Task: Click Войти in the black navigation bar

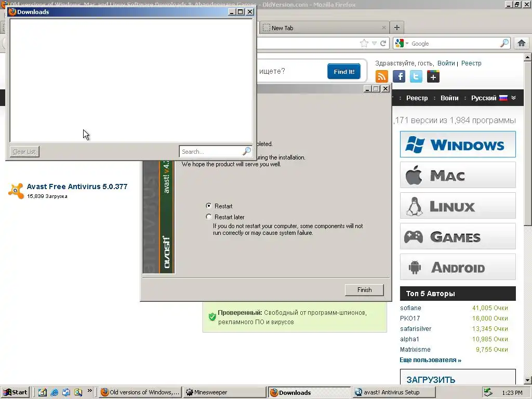Action: [449, 98]
